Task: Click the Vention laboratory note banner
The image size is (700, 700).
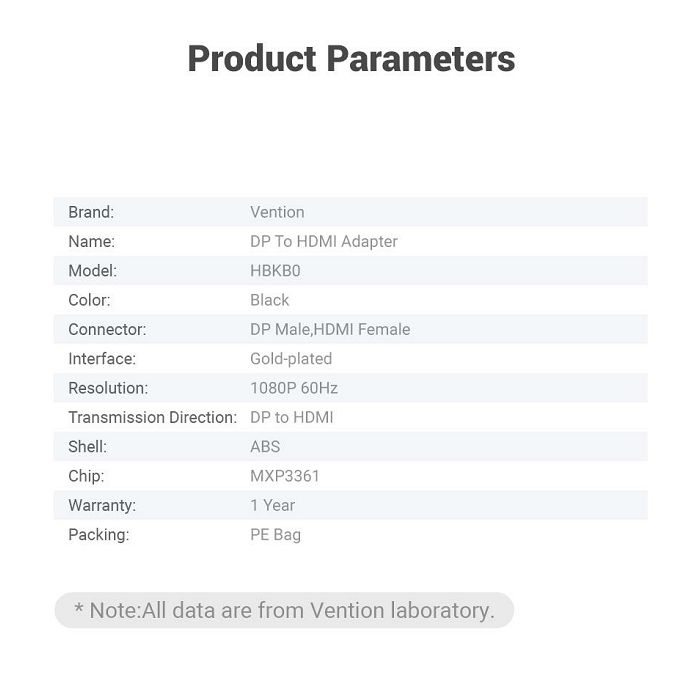Action: (284, 610)
